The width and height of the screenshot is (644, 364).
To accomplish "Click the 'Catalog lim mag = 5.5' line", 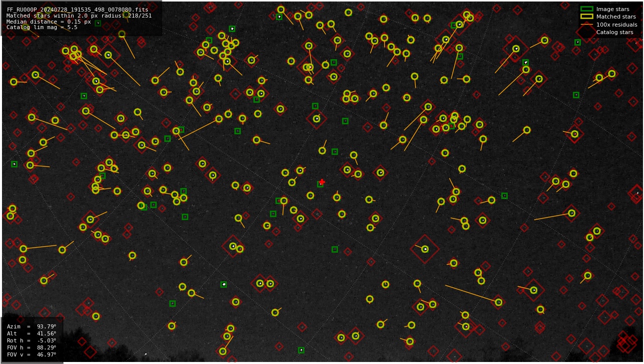I will 42,28.
